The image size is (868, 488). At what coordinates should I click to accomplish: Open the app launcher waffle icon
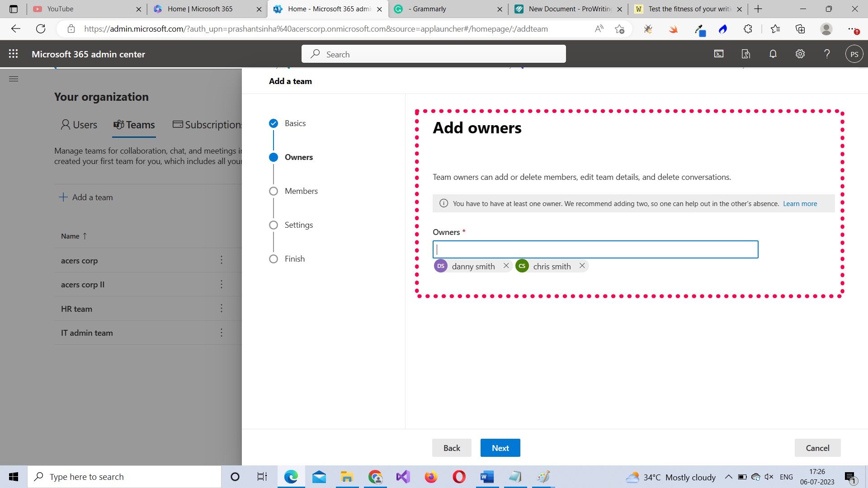coord(14,54)
